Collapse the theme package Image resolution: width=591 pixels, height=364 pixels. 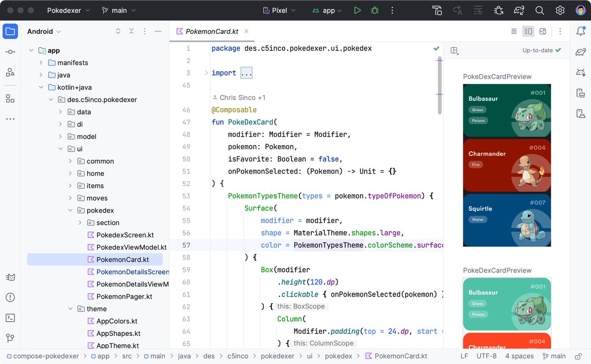(70, 309)
